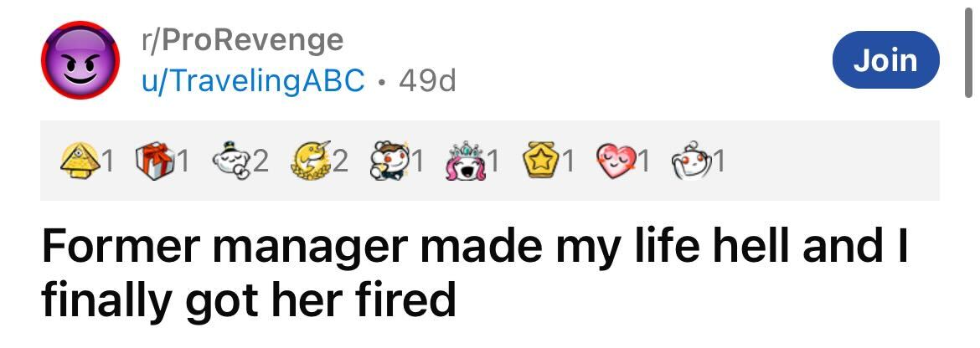Click the count 2 beside the top-hat Snoo
Viewport: 980px width, 348px height.
coord(260,162)
